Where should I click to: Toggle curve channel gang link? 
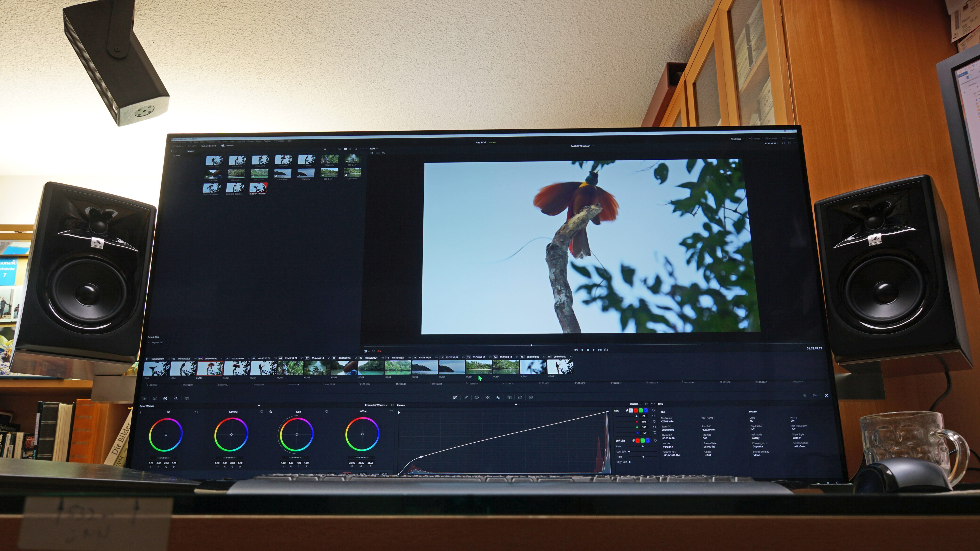point(627,411)
